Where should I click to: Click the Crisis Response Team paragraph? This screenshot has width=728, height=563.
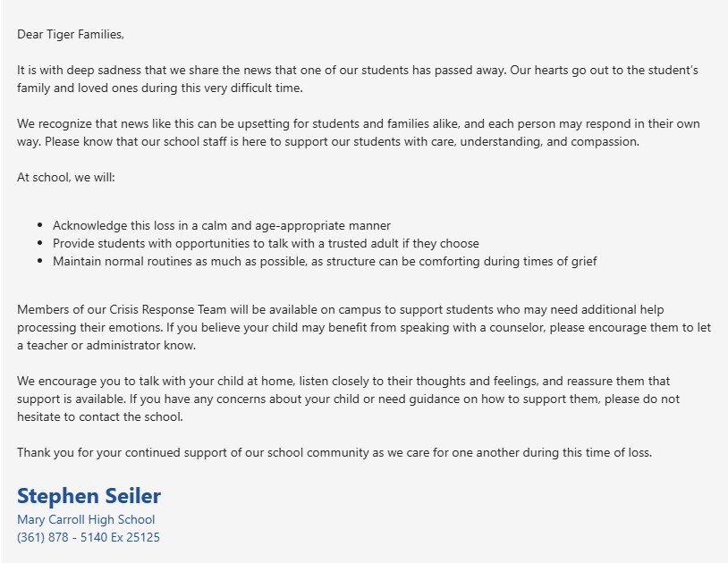pos(364,327)
